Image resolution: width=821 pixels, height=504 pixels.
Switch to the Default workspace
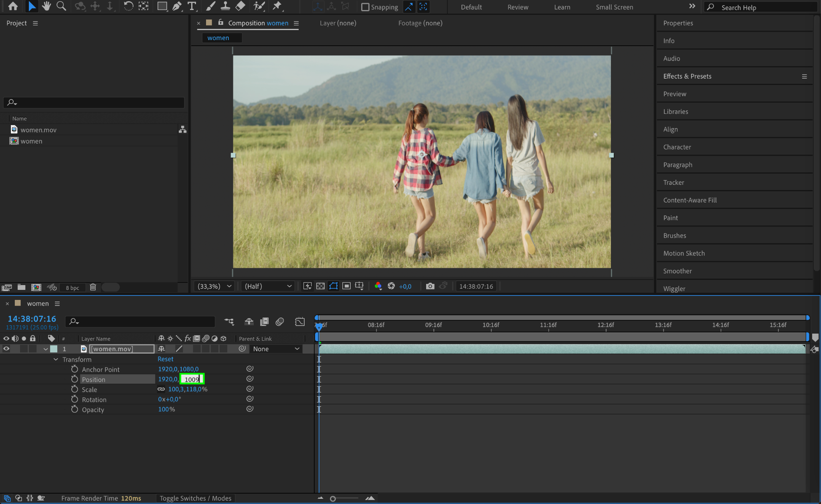click(471, 7)
